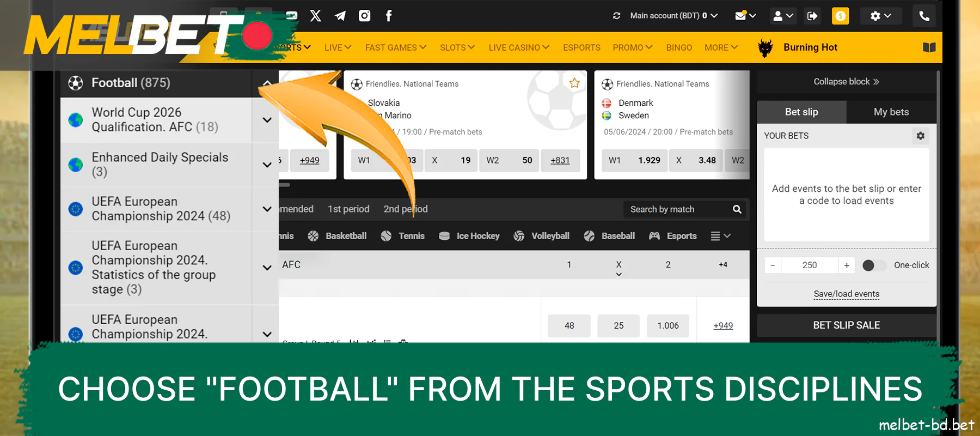Click the search magnifier icon
The width and height of the screenshot is (980, 436).
[737, 209]
